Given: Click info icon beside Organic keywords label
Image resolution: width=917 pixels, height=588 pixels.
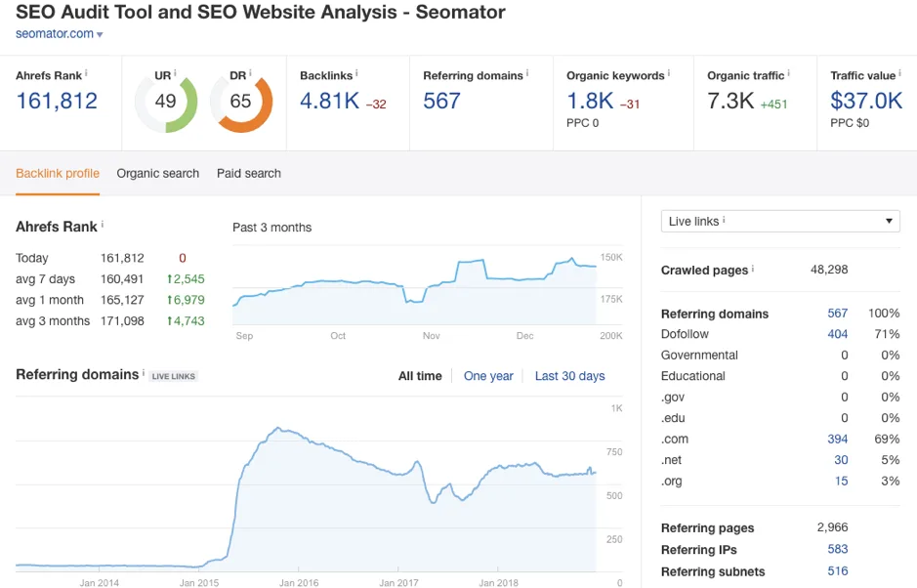Looking at the screenshot, I should 668,73.
